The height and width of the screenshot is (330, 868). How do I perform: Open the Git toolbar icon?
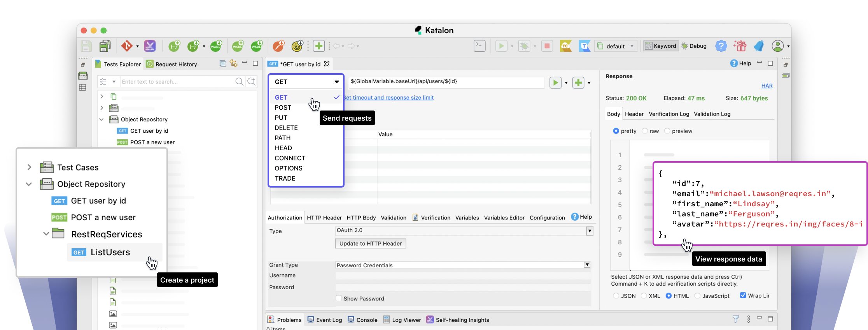click(127, 46)
